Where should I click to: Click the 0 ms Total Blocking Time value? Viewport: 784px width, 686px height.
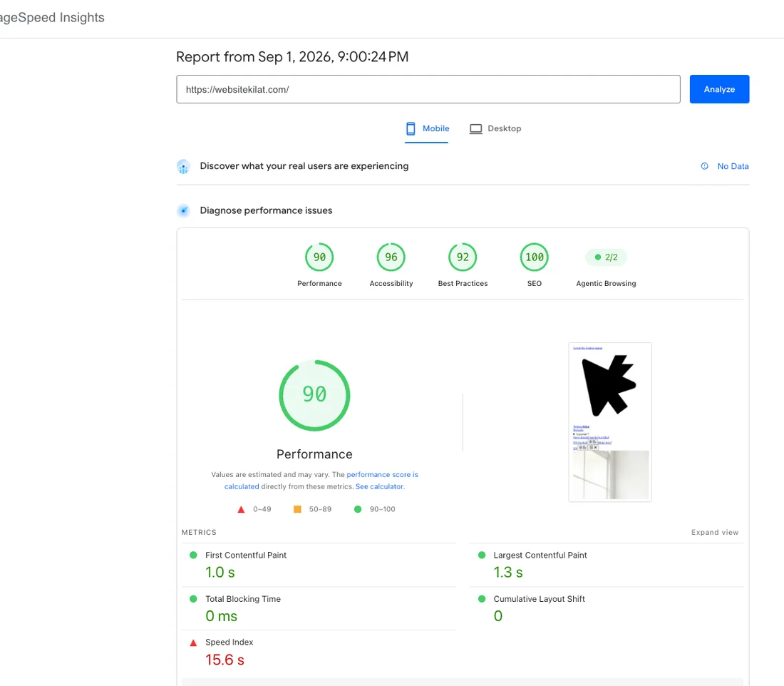[x=222, y=616]
